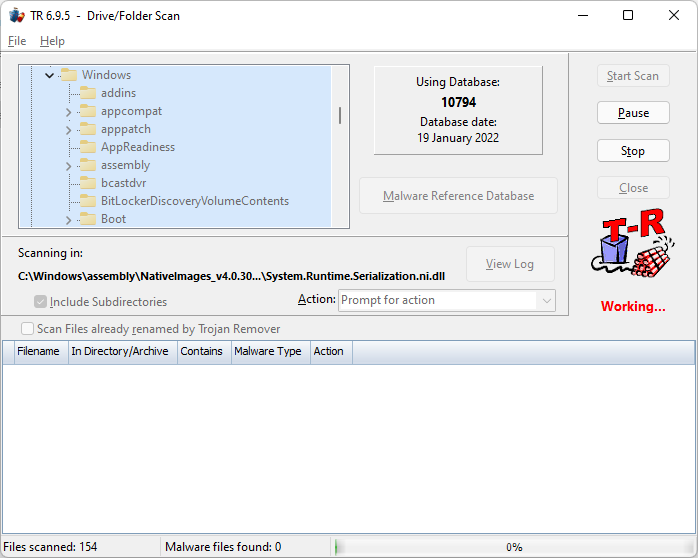The height and width of the screenshot is (558, 698).
Task: Select the BitLockerDiscoveryVolumeContents folder icon
Action: point(88,201)
